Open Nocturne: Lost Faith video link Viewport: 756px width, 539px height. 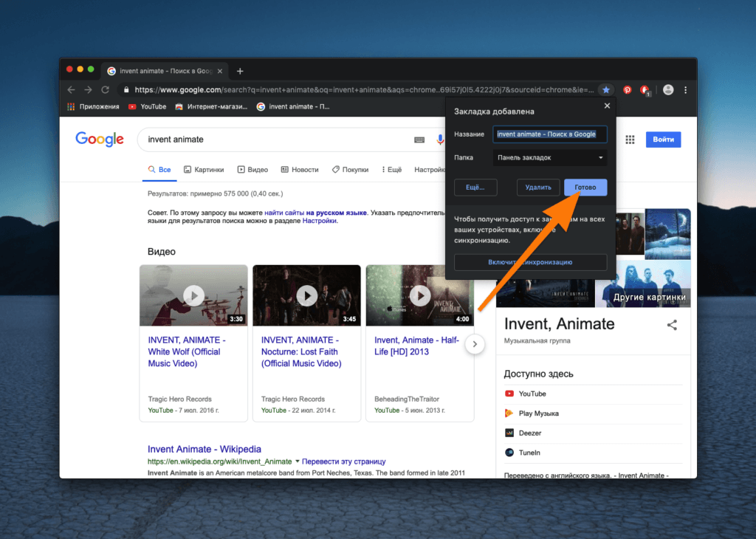[x=301, y=351]
